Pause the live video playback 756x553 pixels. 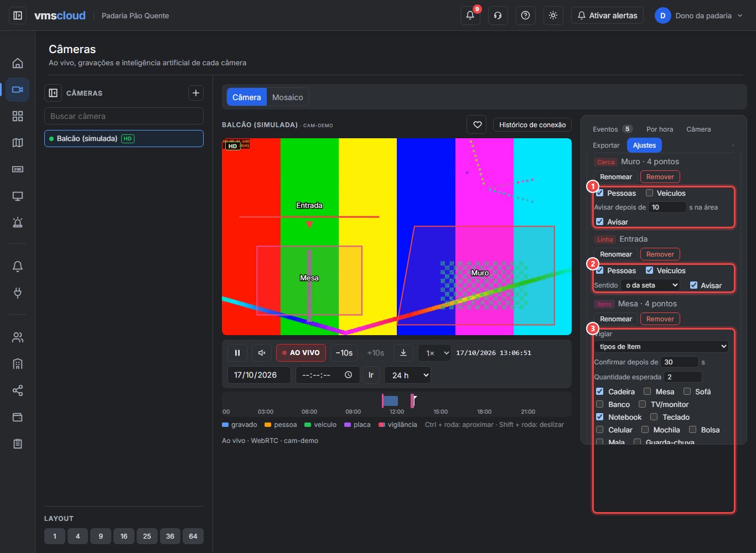click(x=237, y=353)
